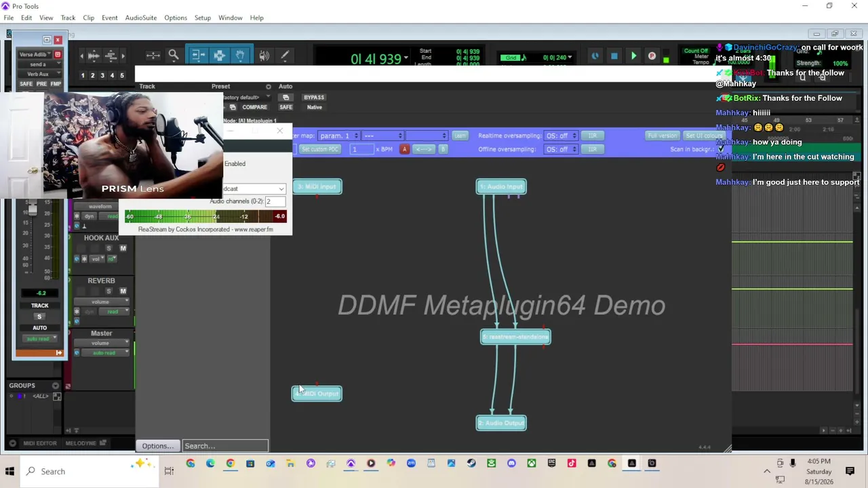Open the AudioSuite menu
Image resolution: width=868 pixels, height=488 pixels.
pos(141,18)
